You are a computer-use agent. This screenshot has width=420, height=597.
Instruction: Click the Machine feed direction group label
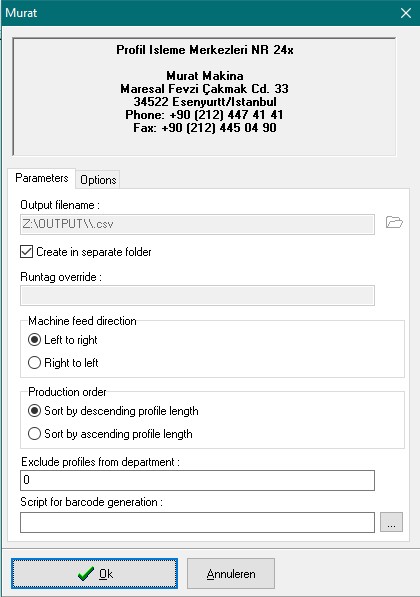[82, 321]
